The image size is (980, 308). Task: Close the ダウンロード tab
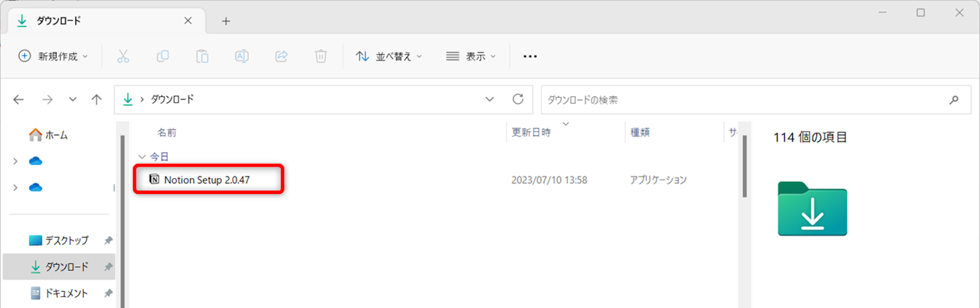pyautogui.click(x=188, y=21)
